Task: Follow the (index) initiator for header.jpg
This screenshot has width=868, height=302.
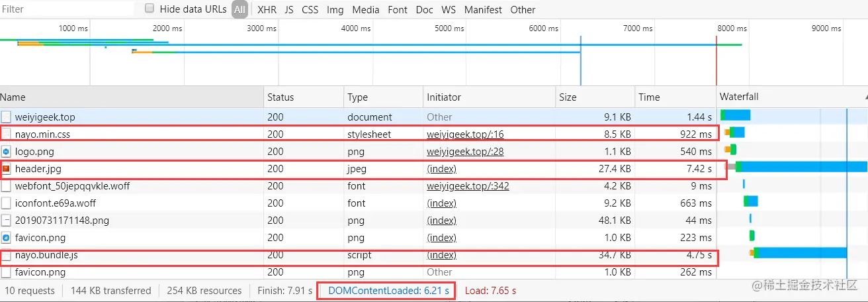Action: 442,168
